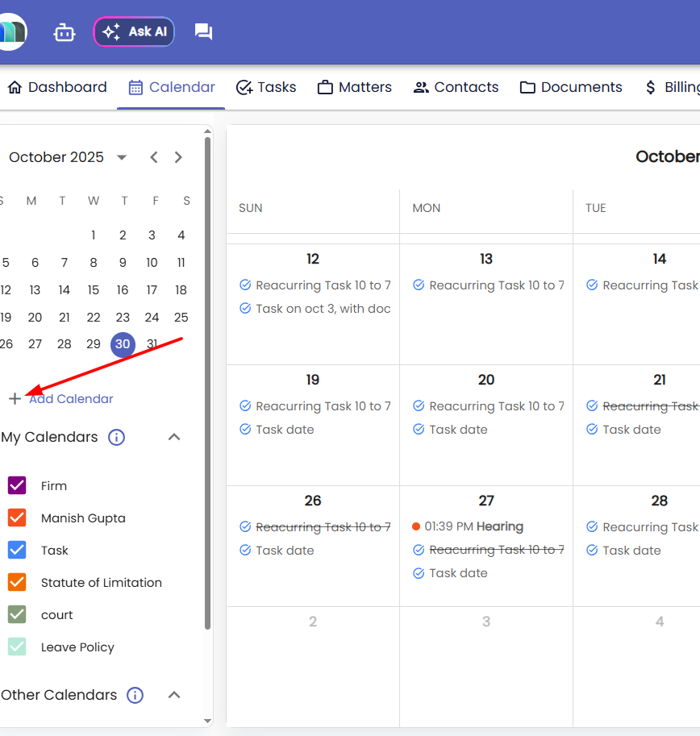Image resolution: width=700 pixels, height=736 pixels.
Task: Open the October 2025 month dropdown
Action: [122, 157]
